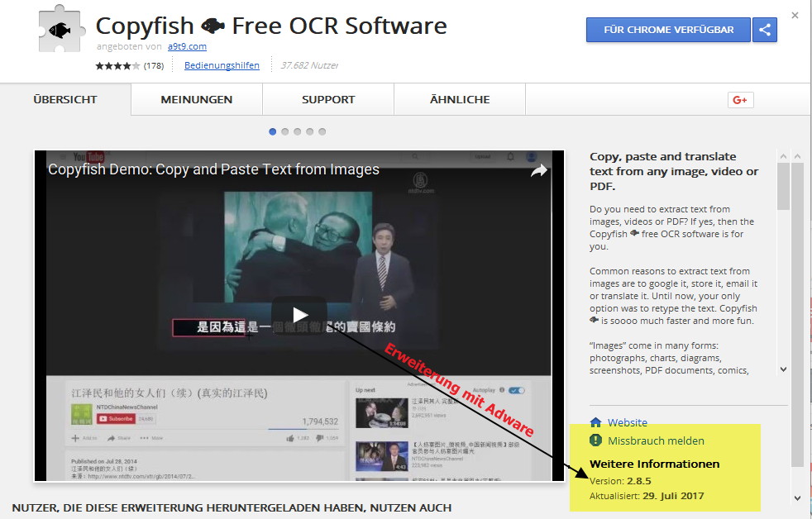The width and height of the screenshot is (812, 519).
Task: Switch to the ÜBERSICHT tab
Action: 65,99
